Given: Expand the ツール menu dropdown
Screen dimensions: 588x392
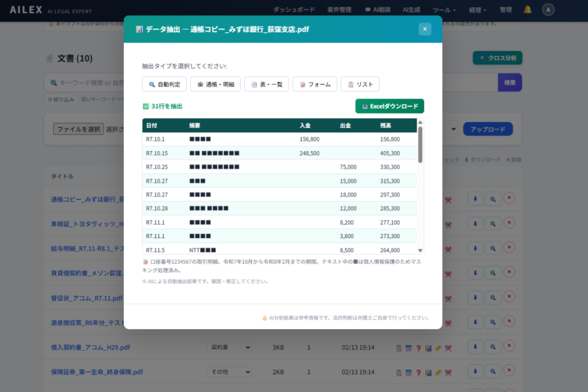Looking at the screenshot, I should pyautogui.click(x=444, y=10).
